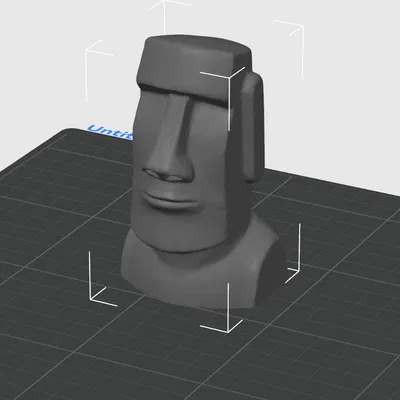Click the blue 'Untit' plate label
Screen dimensions: 400x400
(x=111, y=132)
